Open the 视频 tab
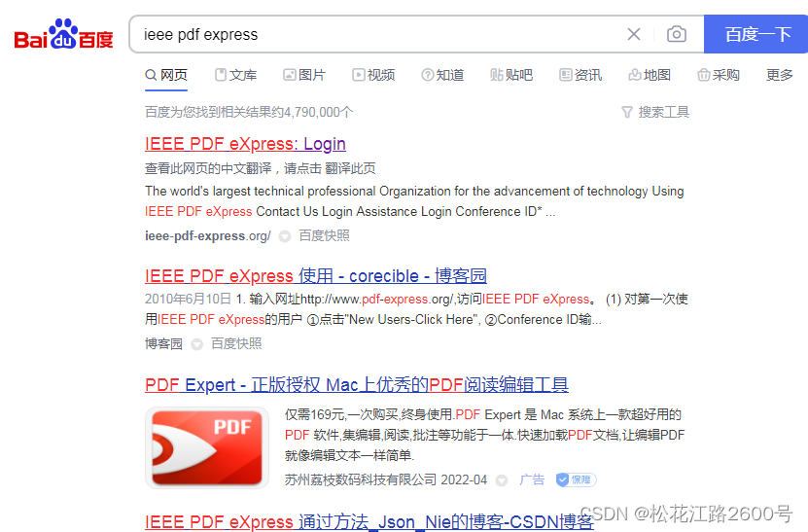Image resolution: width=808 pixels, height=532 pixels. (373, 75)
